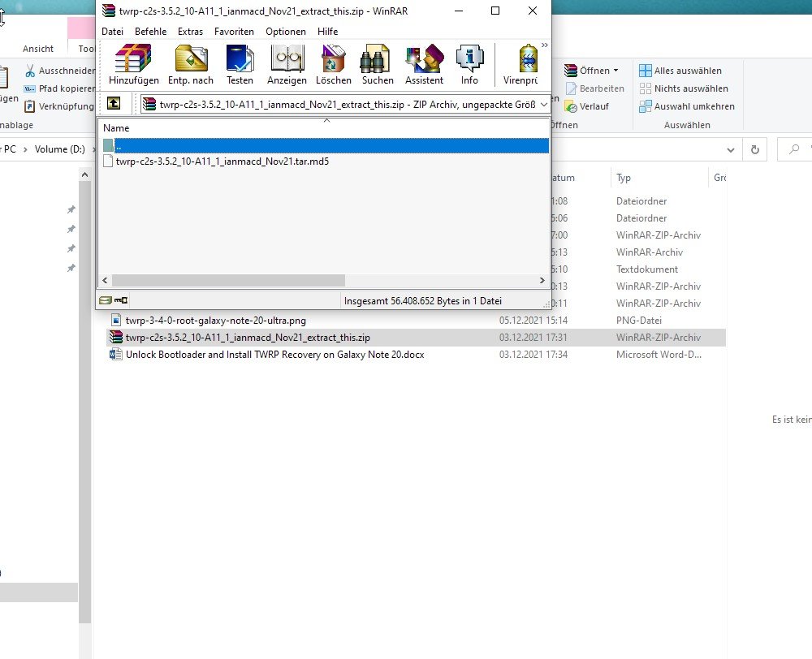Select the parent folder '..' row
The image size is (812, 659).
click(326, 145)
